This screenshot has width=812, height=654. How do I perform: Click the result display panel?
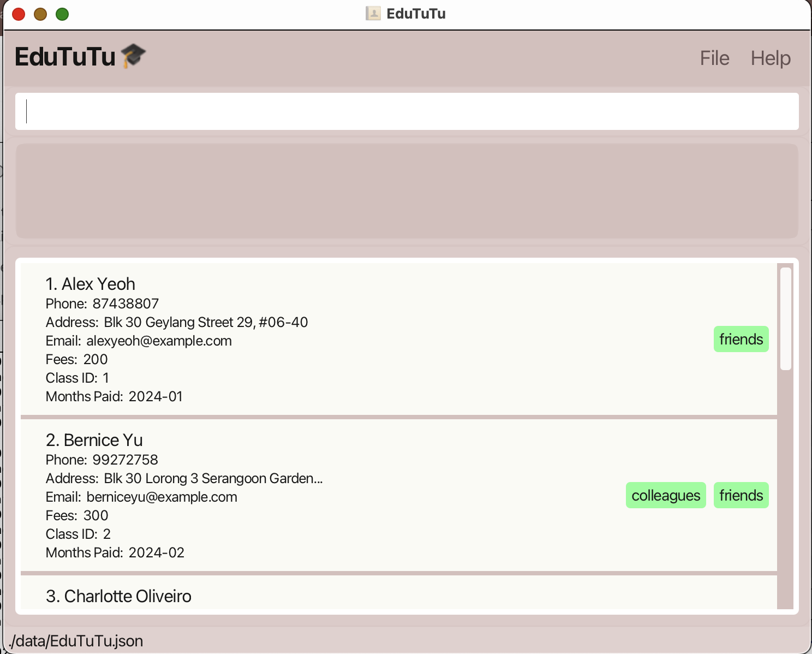[407, 191]
